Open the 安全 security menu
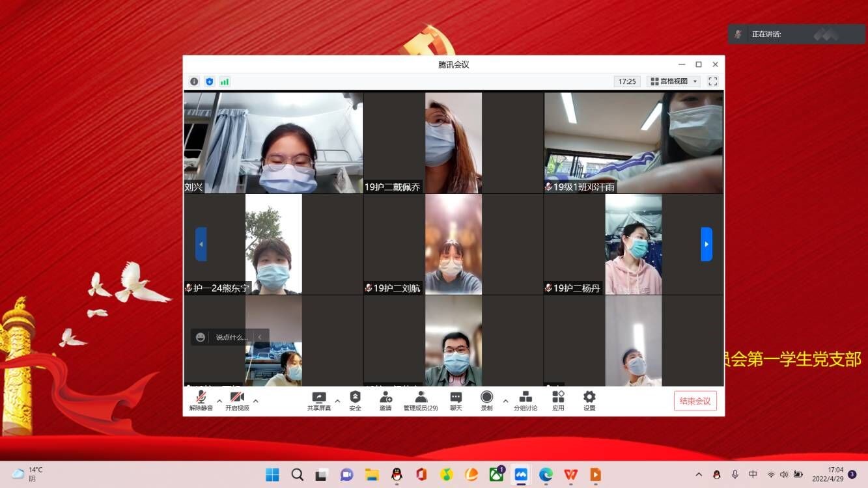 click(355, 400)
